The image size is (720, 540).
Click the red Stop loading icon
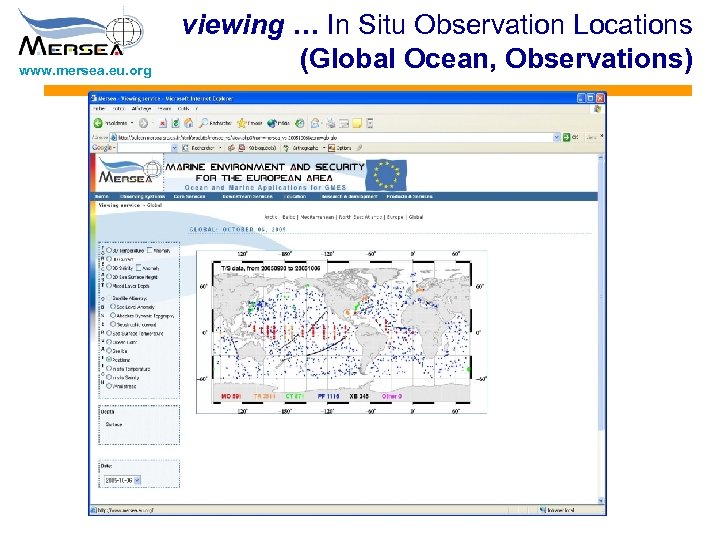tap(163, 124)
